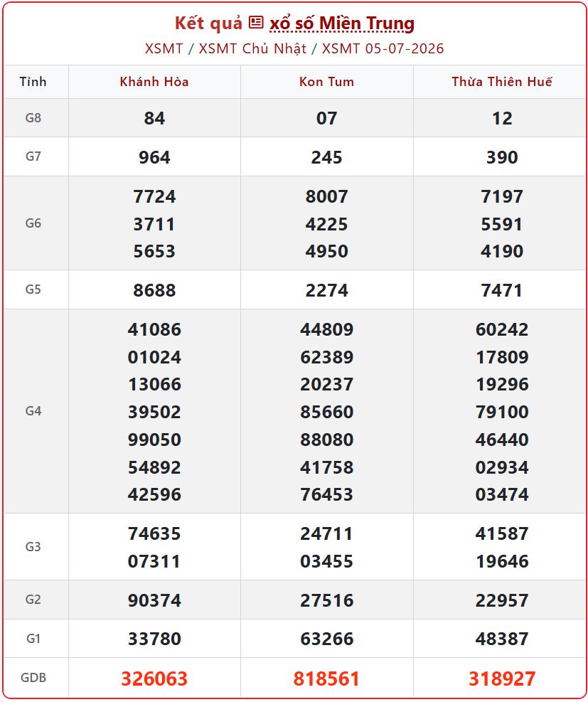Click the Kon Tum G1 result 63266
The width and height of the screenshot is (588, 702).
pos(326,639)
